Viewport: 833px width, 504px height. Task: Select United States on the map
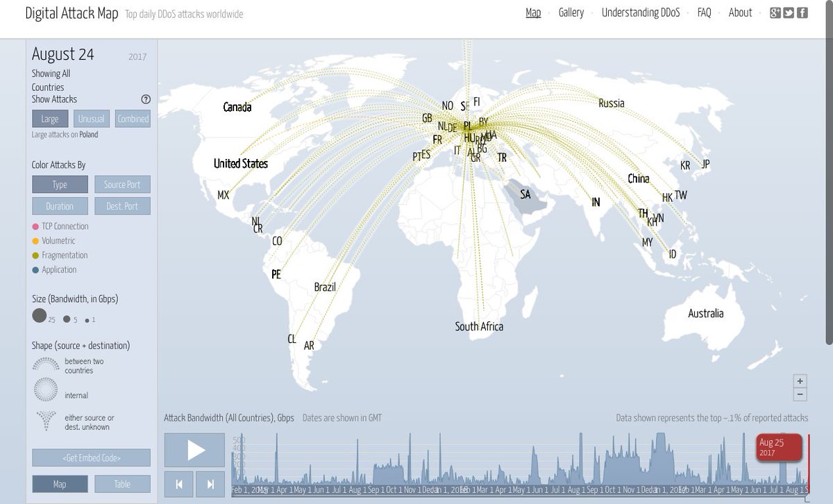240,164
